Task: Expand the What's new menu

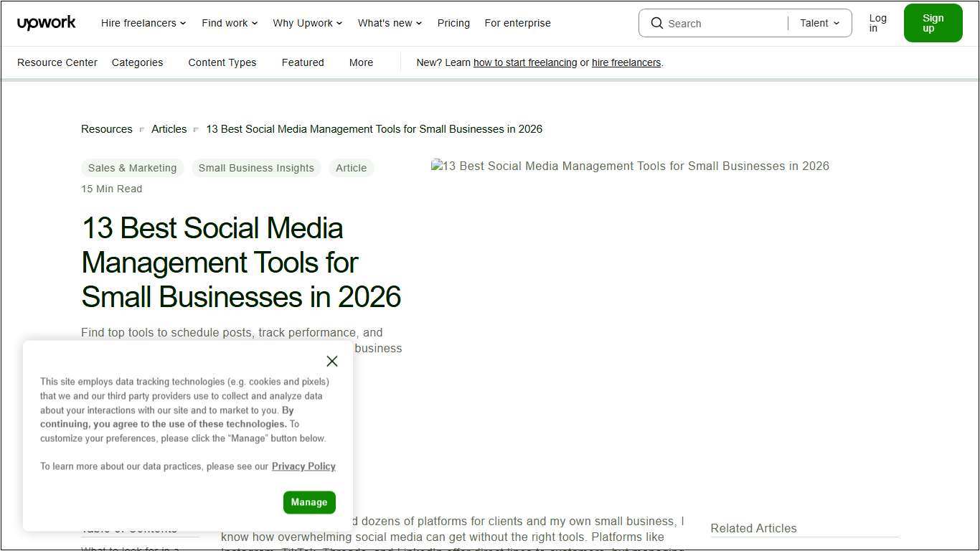Action: pos(390,23)
